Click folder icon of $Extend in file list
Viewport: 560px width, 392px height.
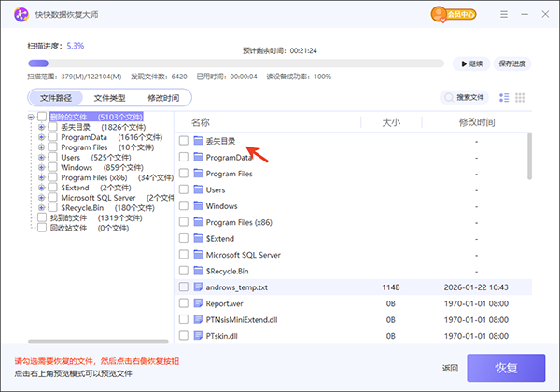pyautogui.click(x=198, y=238)
